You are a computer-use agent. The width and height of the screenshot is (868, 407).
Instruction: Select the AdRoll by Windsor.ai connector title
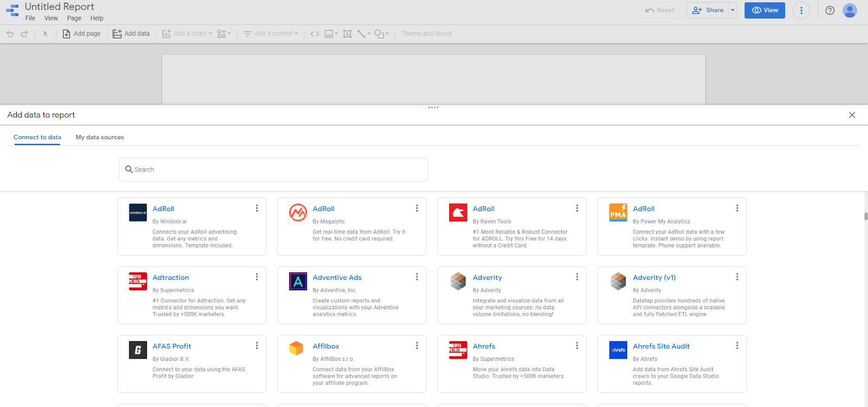pyautogui.click(x=163, y=209)
